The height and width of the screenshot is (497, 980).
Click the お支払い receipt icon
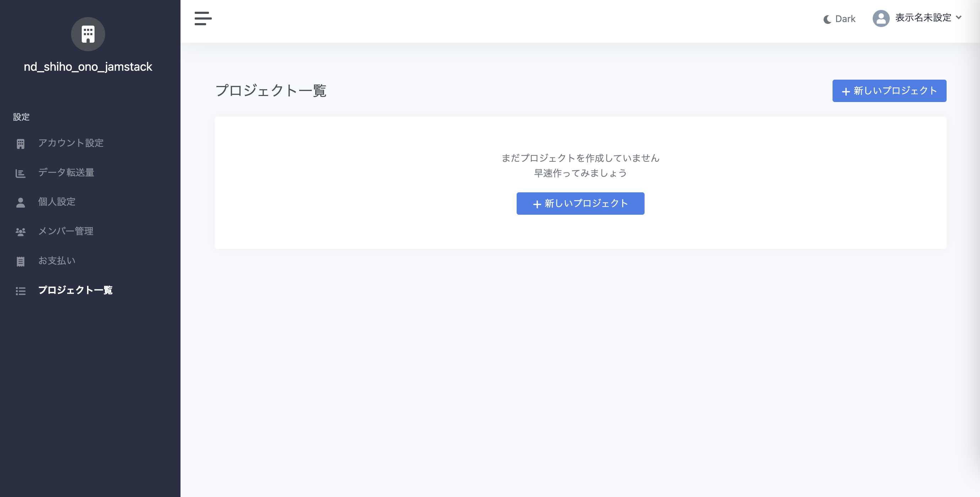click(x=21, y=261)
